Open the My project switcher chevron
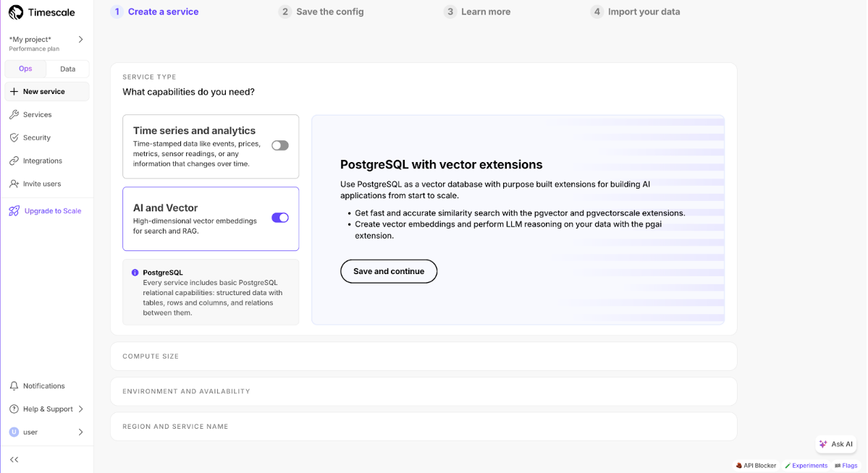 click(80, 40)
